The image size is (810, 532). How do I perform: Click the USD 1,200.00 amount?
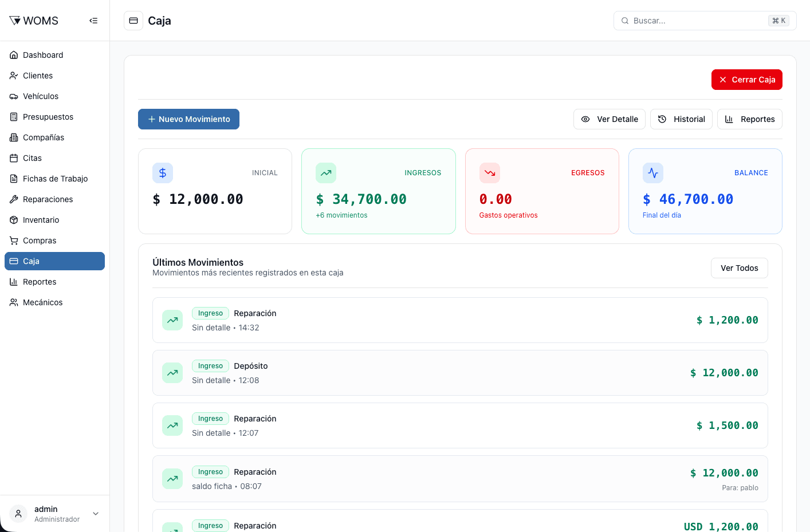click(x=721, y=526)
